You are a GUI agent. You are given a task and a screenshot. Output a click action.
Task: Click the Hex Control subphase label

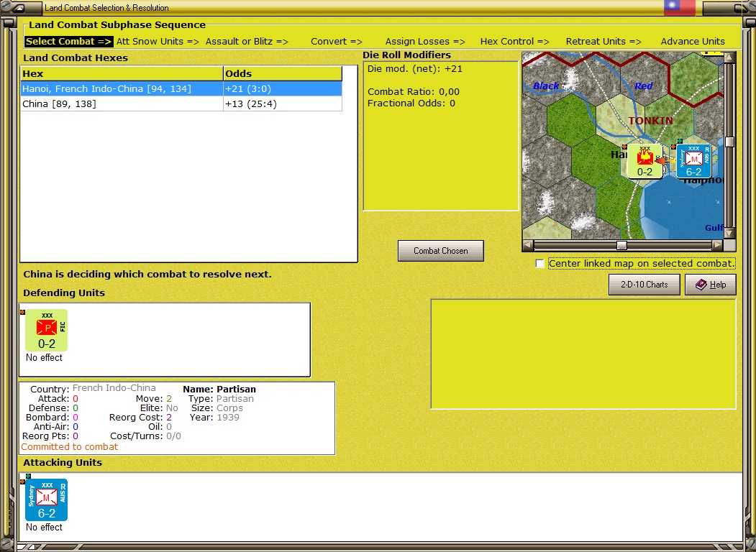pos(515,42)
